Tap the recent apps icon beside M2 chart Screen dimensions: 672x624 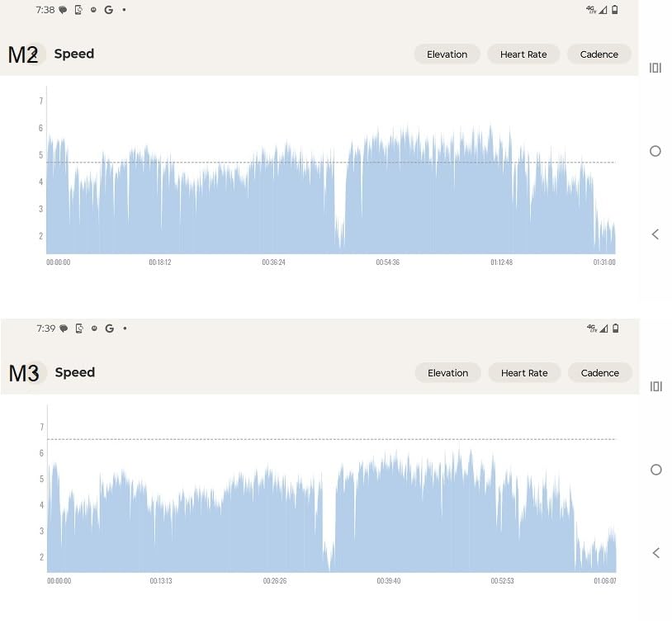click(655, 68)
